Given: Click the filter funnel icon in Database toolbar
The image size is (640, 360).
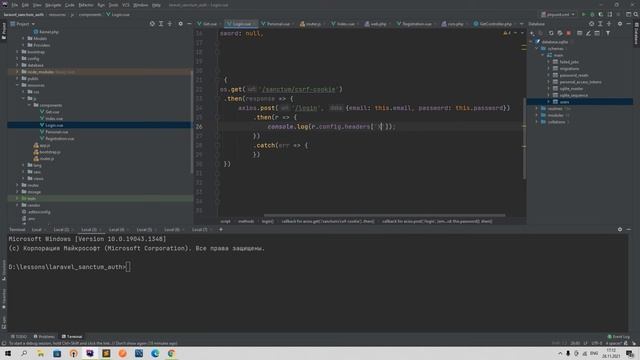Looking at the screenshot, I should point(608,33).
